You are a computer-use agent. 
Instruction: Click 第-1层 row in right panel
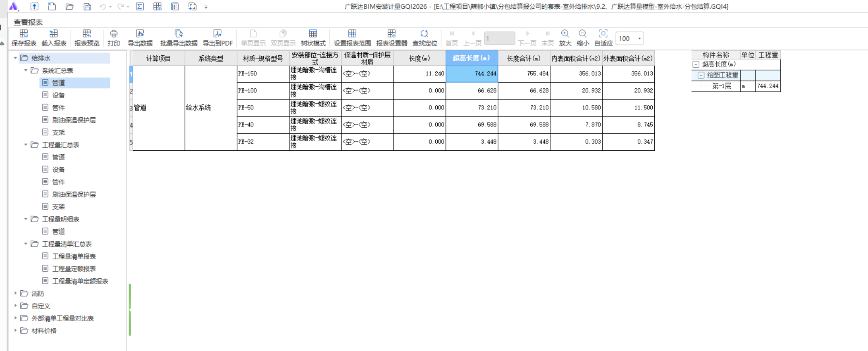click(x=736, y=86)
